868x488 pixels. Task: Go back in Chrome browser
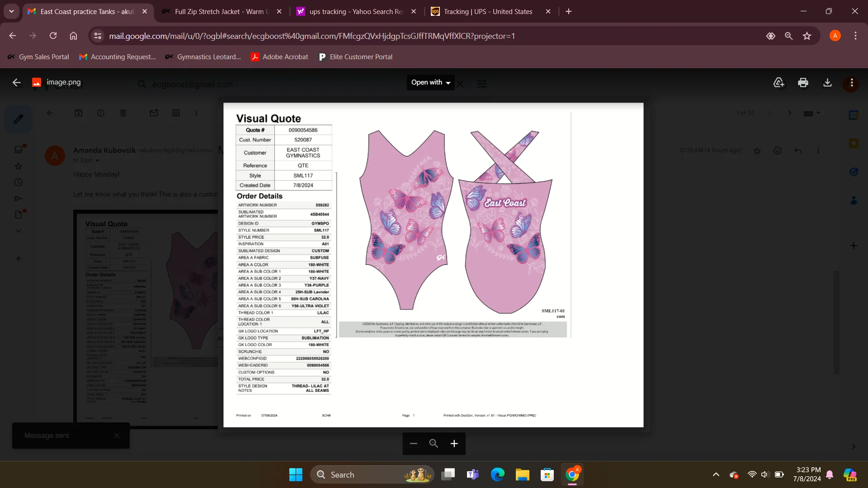pyautogui.click(x=13, y=36)
